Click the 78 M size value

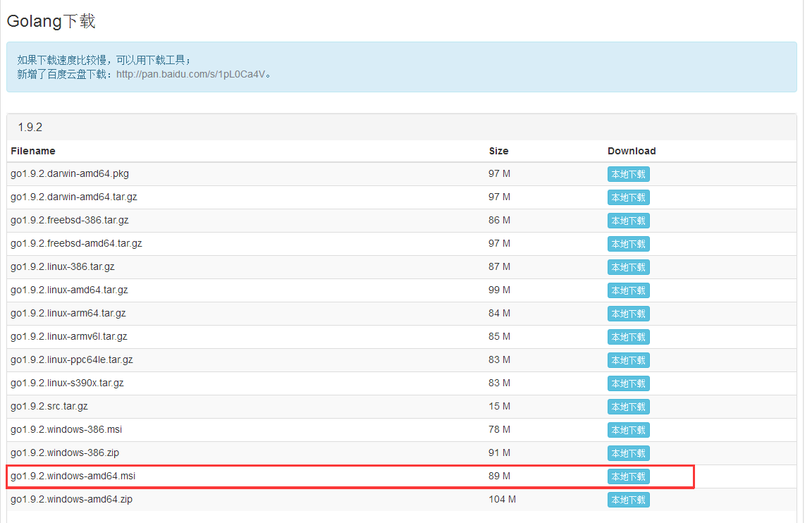pos(499,430)
